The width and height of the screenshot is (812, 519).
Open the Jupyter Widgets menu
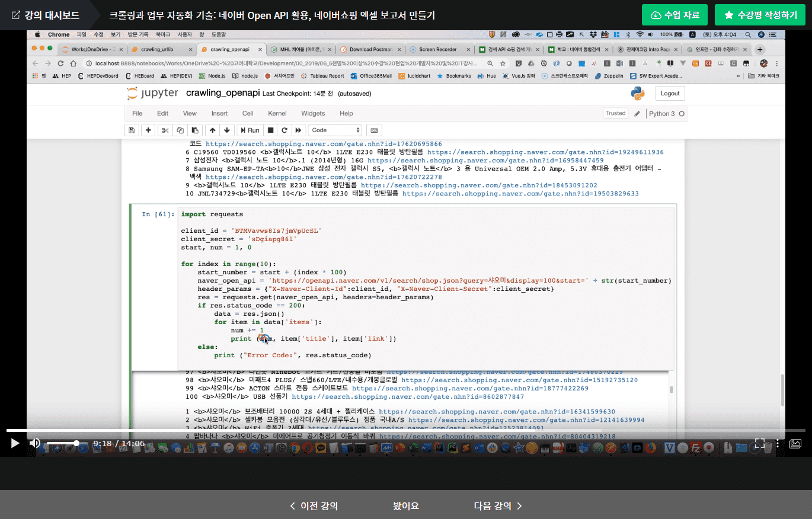coord(313,113)
